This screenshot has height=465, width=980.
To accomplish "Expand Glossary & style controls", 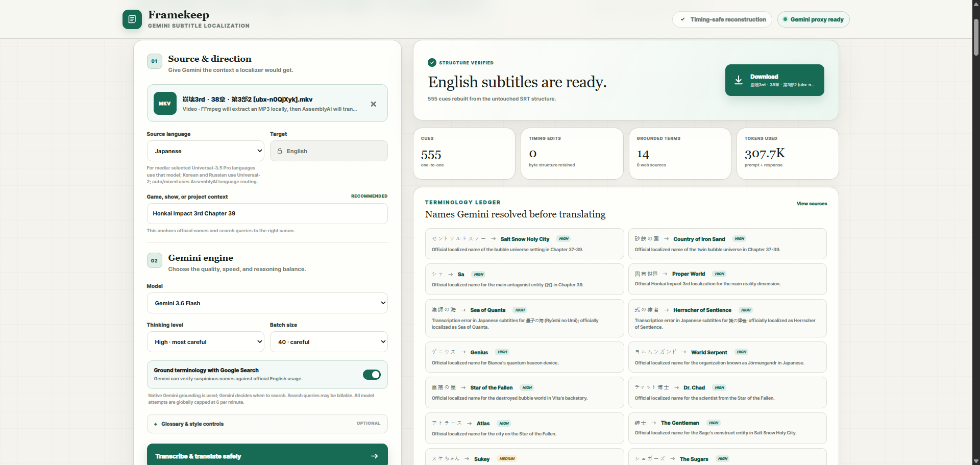I will [x=267, y=424].
